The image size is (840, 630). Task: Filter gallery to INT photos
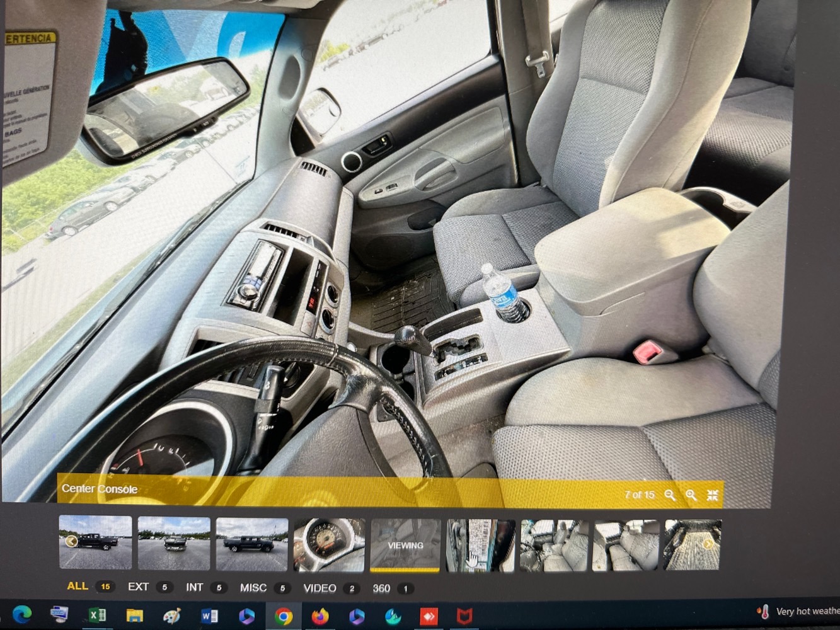coord(205,587)
